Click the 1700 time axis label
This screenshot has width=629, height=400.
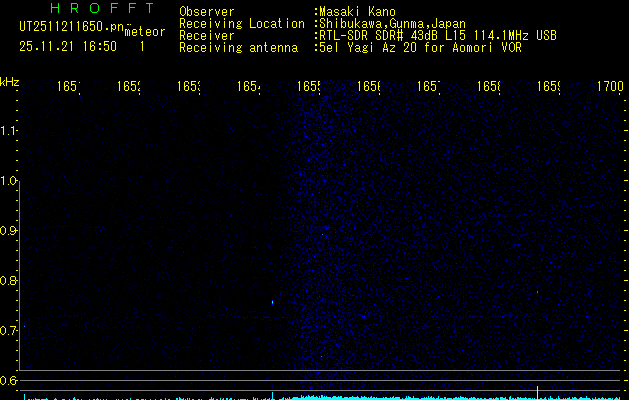tap(610, 86)
